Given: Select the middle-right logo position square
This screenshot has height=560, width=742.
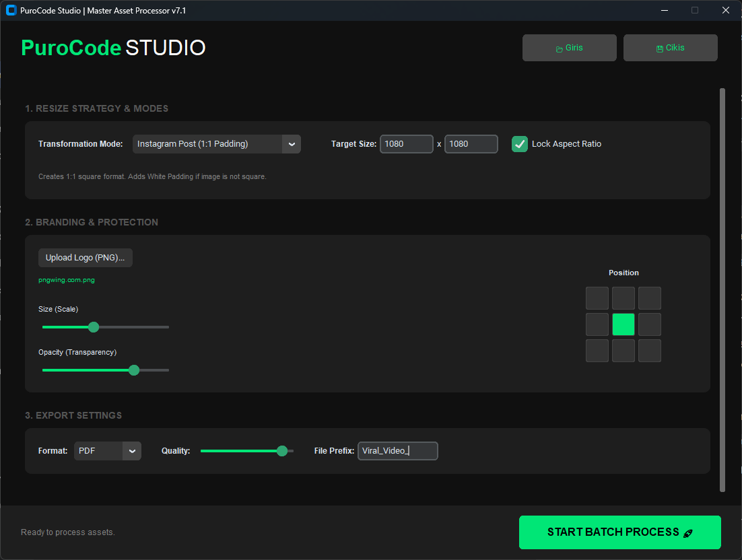Looking at the screenshot, I should 649,324.
